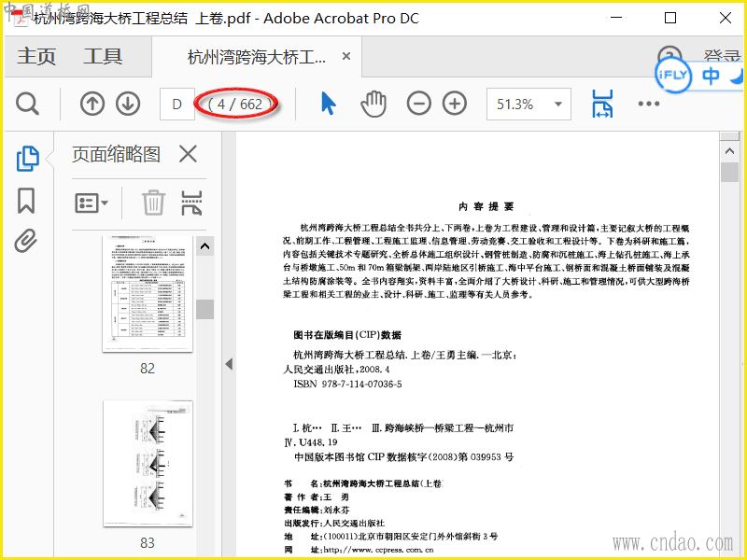Click the iFLY input method icon

tap(672, 76)
